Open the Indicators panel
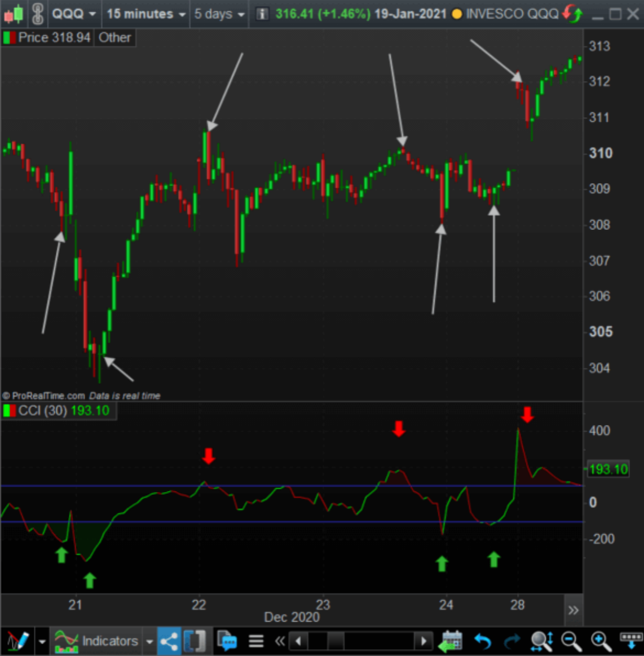The image size is (644, 656). click(97, 641)
